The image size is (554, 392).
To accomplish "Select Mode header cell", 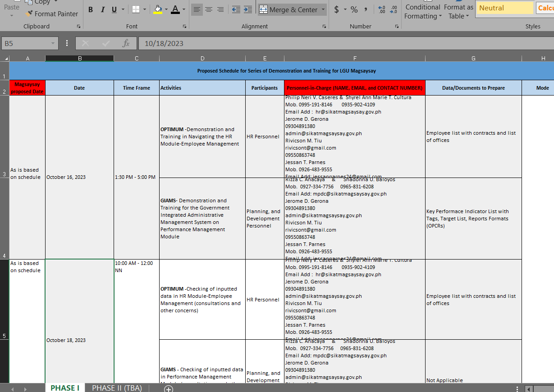I will [x=538, y=88].
